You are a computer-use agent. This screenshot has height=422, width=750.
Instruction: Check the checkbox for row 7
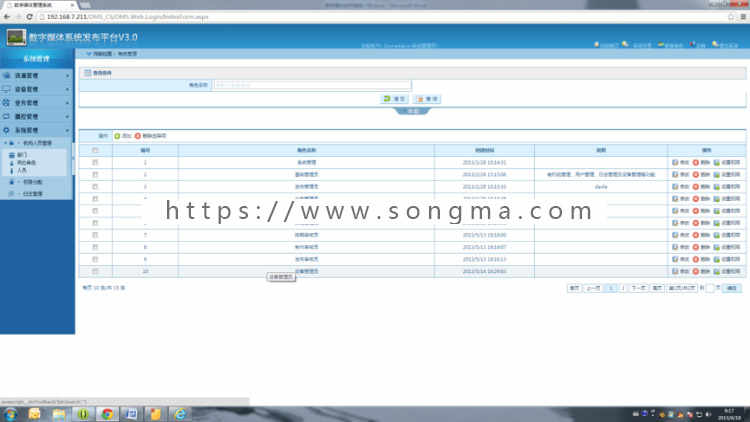[x=95, y=235]
